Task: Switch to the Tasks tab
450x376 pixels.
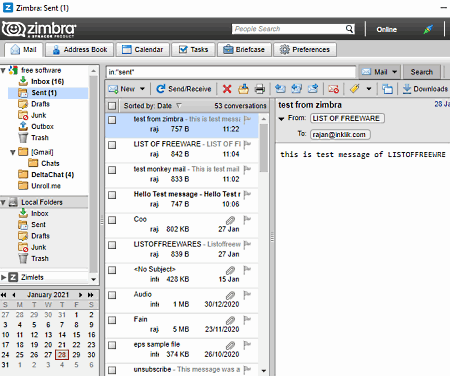Action: tap(193, 50)
